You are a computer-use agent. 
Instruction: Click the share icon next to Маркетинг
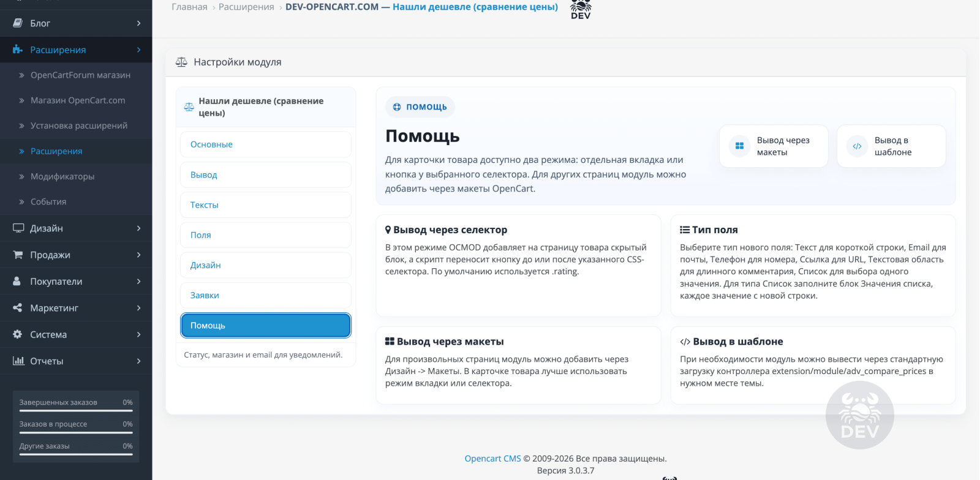coord(18,308)
